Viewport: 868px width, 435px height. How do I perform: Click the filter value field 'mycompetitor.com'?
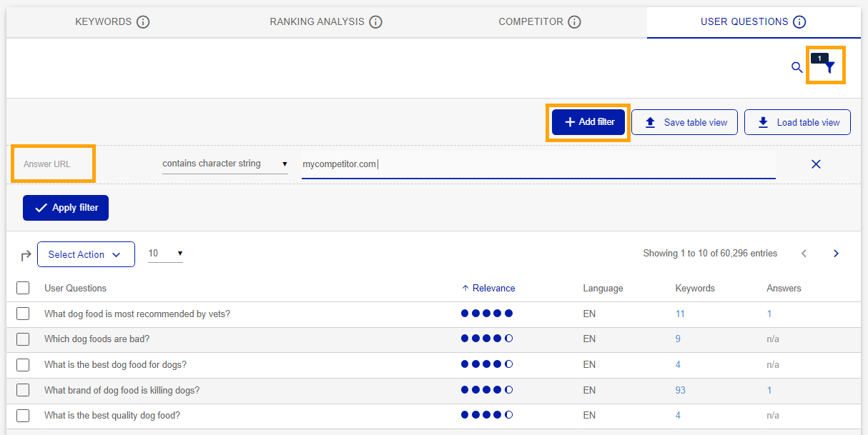538,164
